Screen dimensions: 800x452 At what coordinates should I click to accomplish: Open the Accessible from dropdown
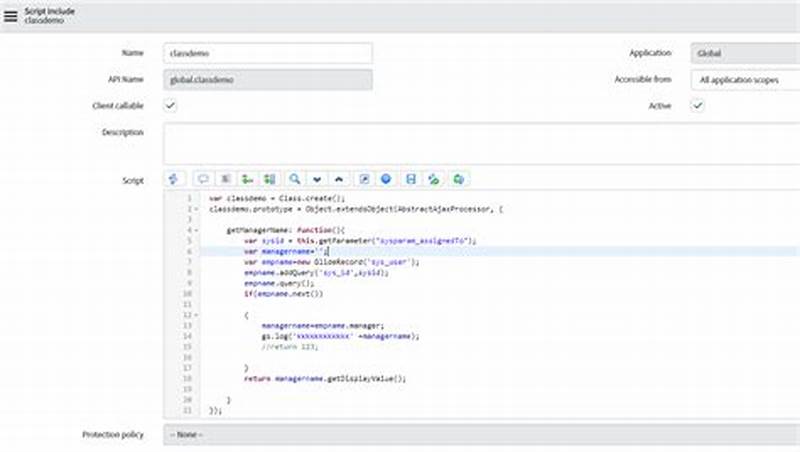[x=745, y=80]
